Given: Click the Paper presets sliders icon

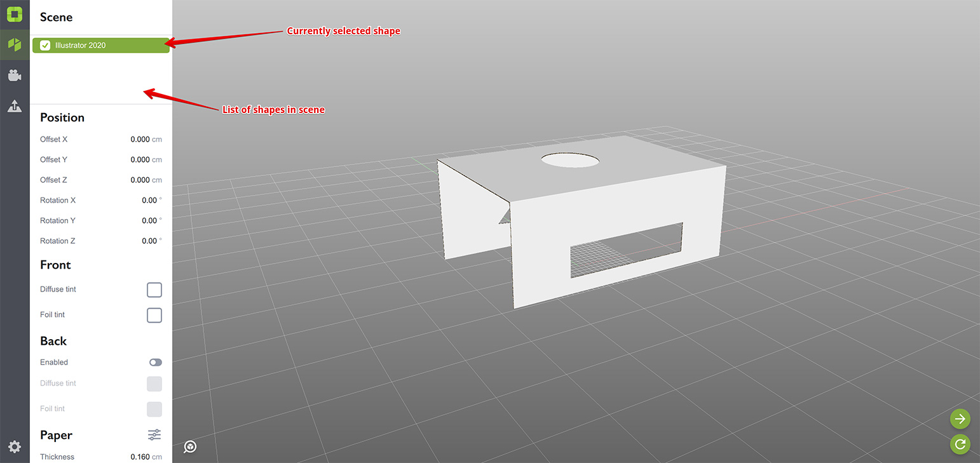Looking at the screenshot, I should tap(154, 435).
